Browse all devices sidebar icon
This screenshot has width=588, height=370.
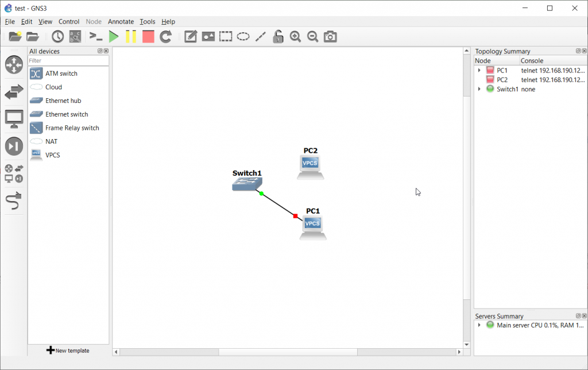pos(14,174)
